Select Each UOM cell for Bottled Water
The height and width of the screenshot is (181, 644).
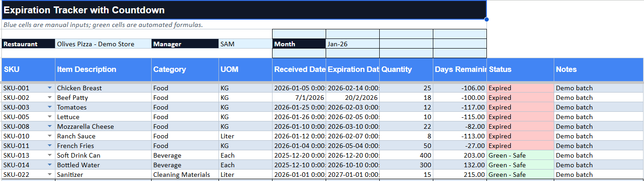[245, 165]
